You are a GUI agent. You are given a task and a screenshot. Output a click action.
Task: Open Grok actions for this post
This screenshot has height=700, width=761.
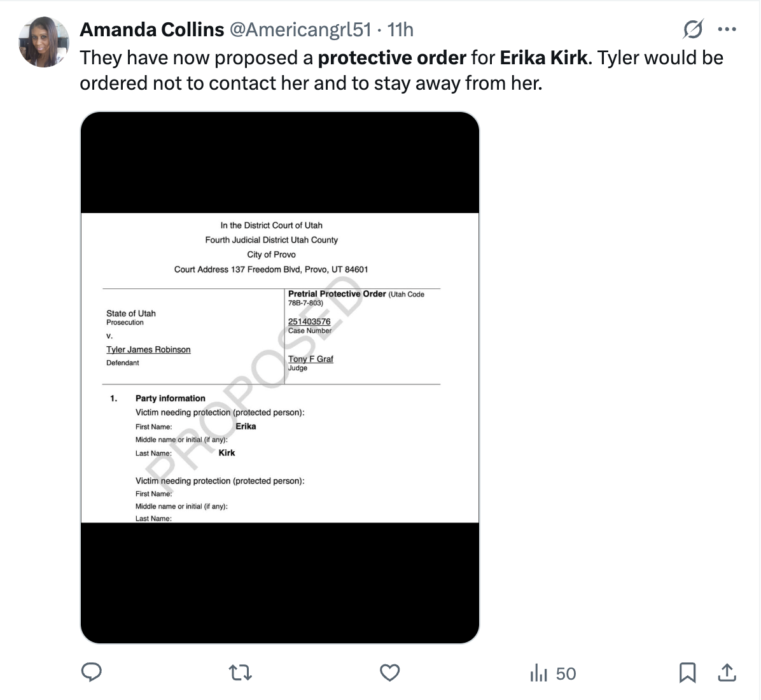693,29
